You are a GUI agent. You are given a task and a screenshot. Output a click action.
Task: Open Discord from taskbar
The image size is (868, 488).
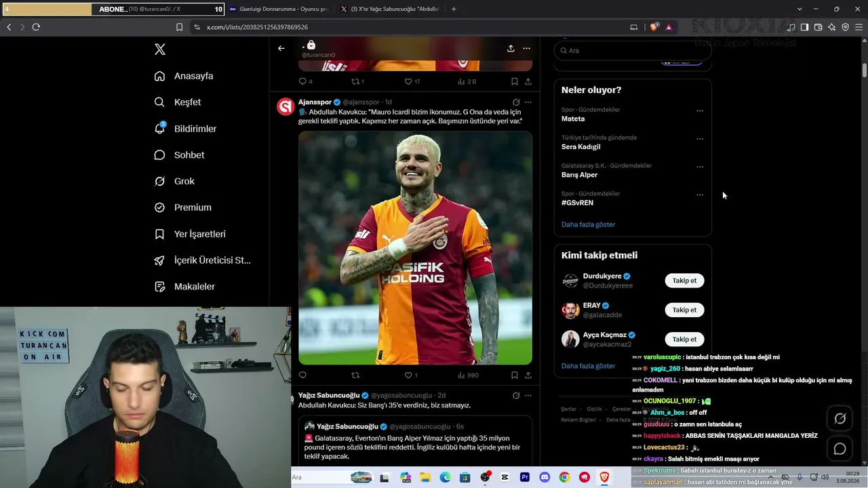point(545,477)
